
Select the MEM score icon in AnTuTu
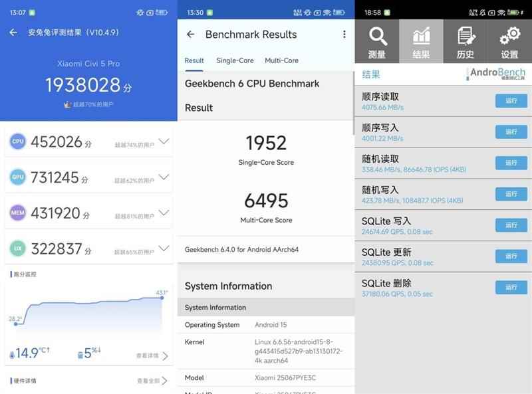[x=17, y=212]
